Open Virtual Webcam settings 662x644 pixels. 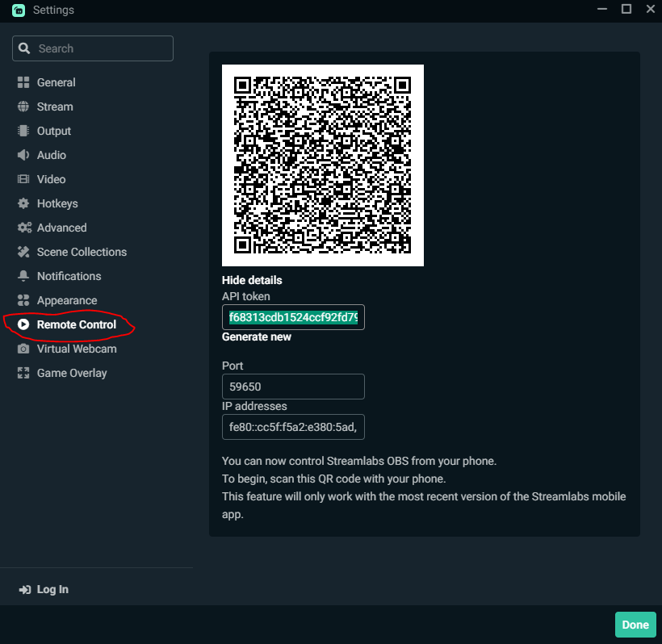tap(77, 349)
